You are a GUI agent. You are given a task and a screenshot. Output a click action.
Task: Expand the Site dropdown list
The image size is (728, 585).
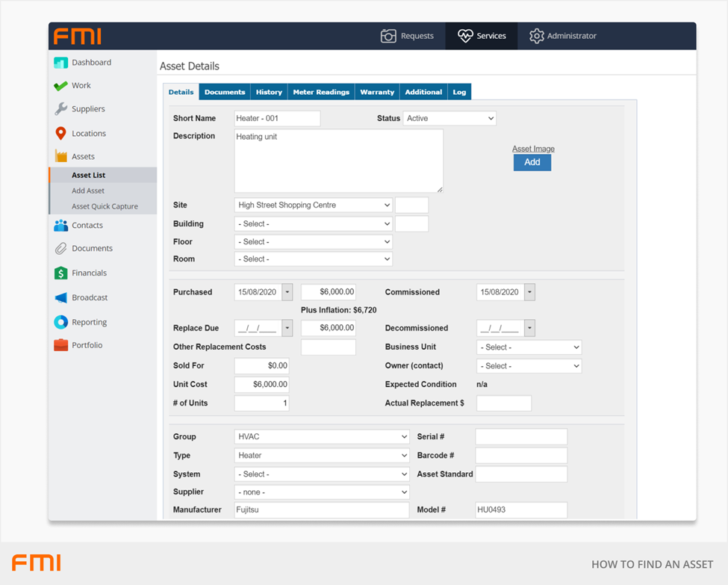[314, 205]
